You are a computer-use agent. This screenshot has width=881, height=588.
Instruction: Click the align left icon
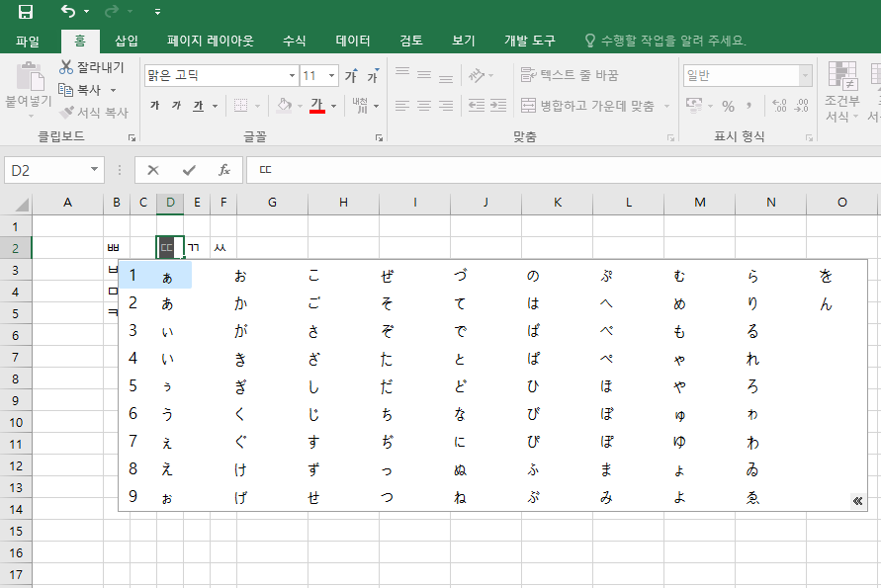coord(402,106)
